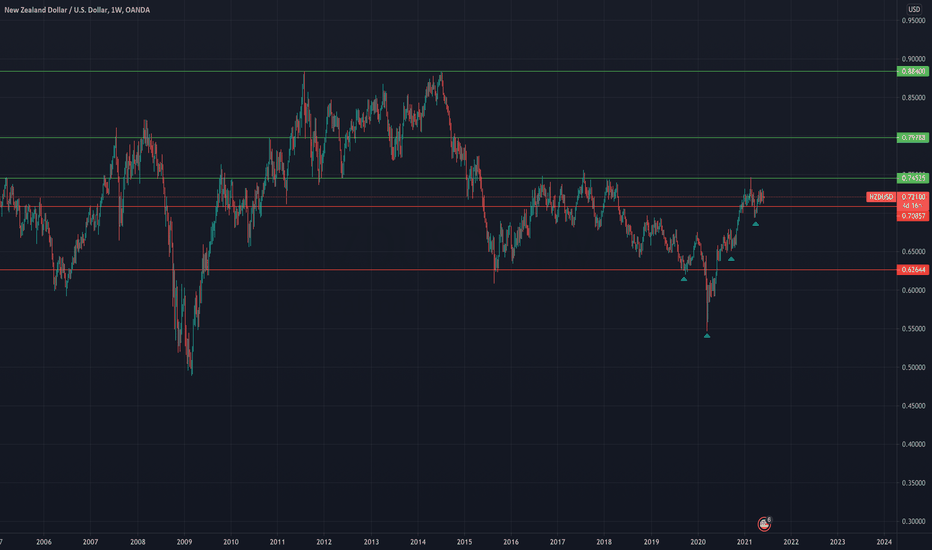932x550 pixels.
Task: Click the current price label 0.72100
Action: [913, 197]
